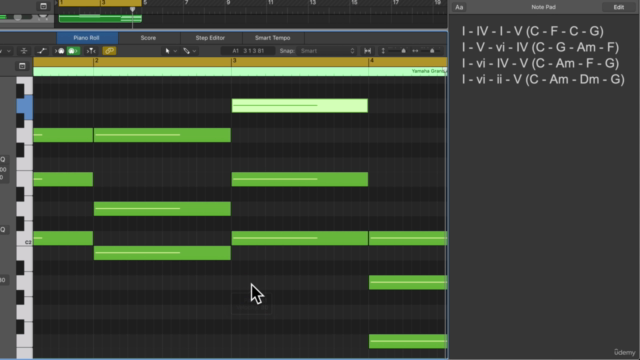Viewport: 640px width, 360px height.
Task: Click the horizontal auto zoom icon
Action: coord(367,51)
